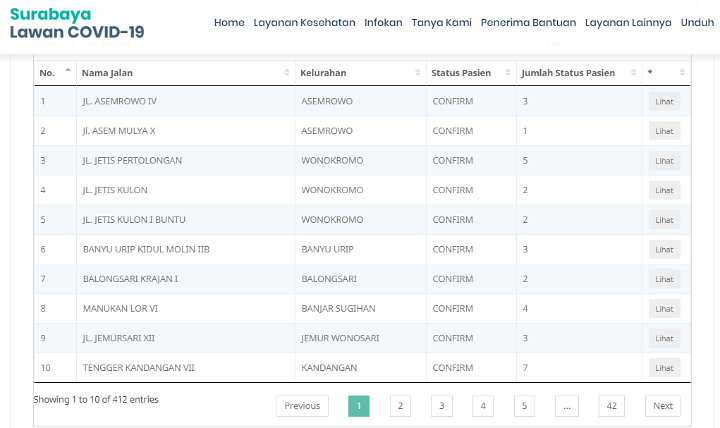Click Lihat for MANUKAN LOR VI
This screenshot has height=428, width=720.
664,309
